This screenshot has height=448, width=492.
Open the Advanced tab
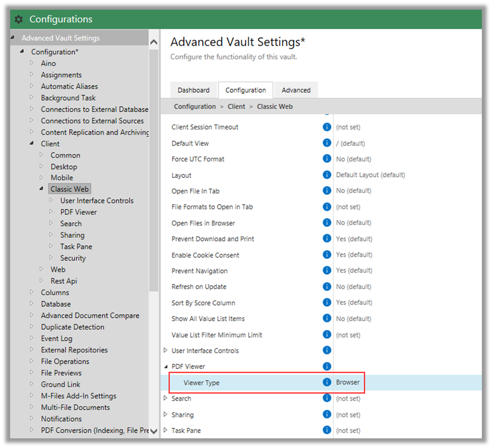[x=296, y=90]
